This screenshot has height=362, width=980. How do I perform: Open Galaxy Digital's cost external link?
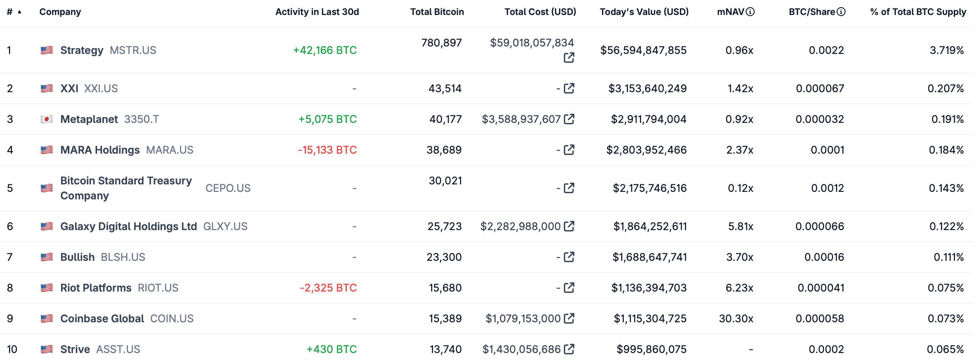click(569, 226)
